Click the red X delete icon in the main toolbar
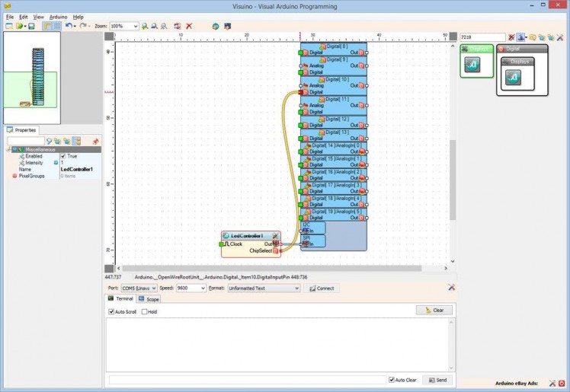Image resolution: width=570 pixels, height=392 pixels. [189, 26]
